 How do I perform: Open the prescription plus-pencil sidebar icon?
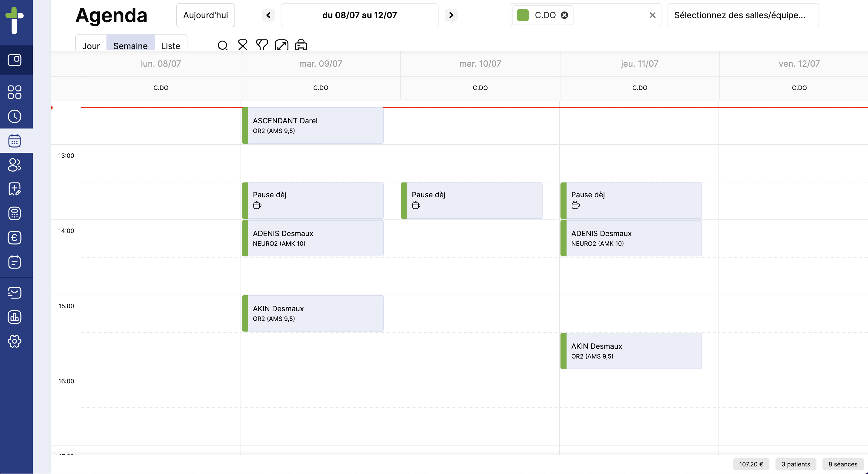[15, 189]
